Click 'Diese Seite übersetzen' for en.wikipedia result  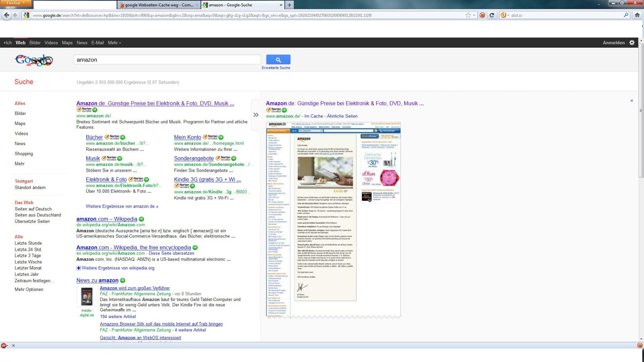pos(171,253)
